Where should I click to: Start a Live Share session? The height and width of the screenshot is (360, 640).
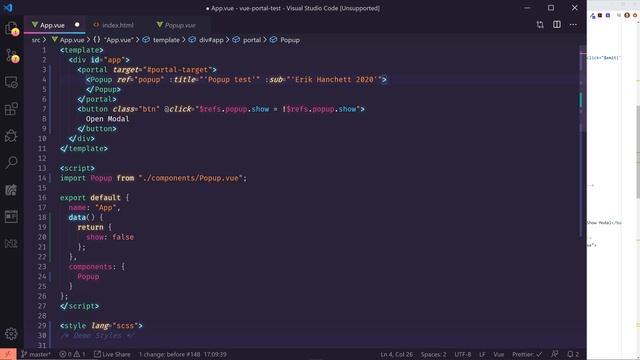pyautogui.click(x=112, y=354)
